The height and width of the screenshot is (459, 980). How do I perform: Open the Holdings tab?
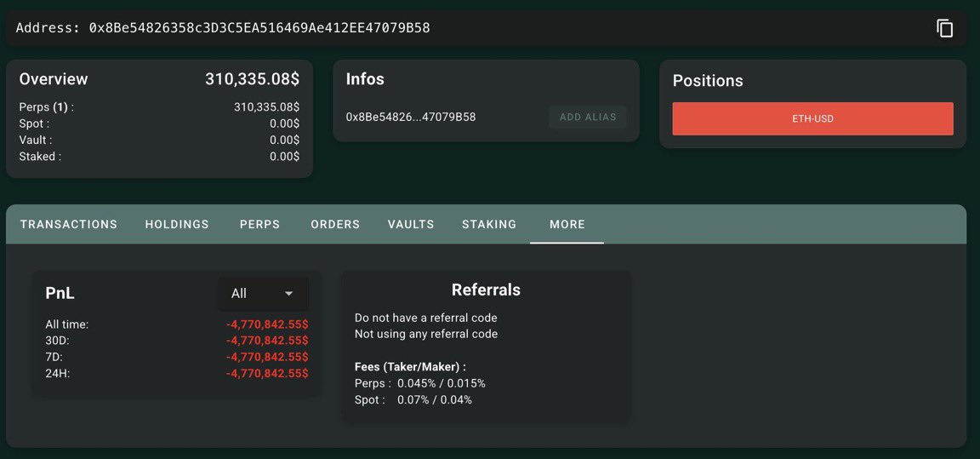[x=177, y=224]
